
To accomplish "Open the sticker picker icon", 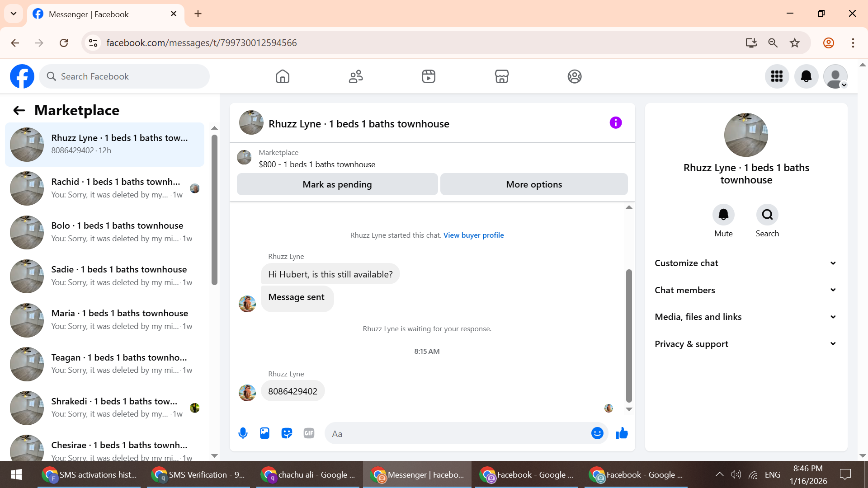I will (287, 433).
